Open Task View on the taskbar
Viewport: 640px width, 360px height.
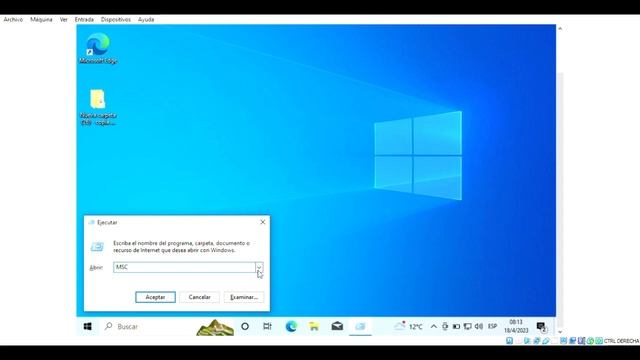267,326
